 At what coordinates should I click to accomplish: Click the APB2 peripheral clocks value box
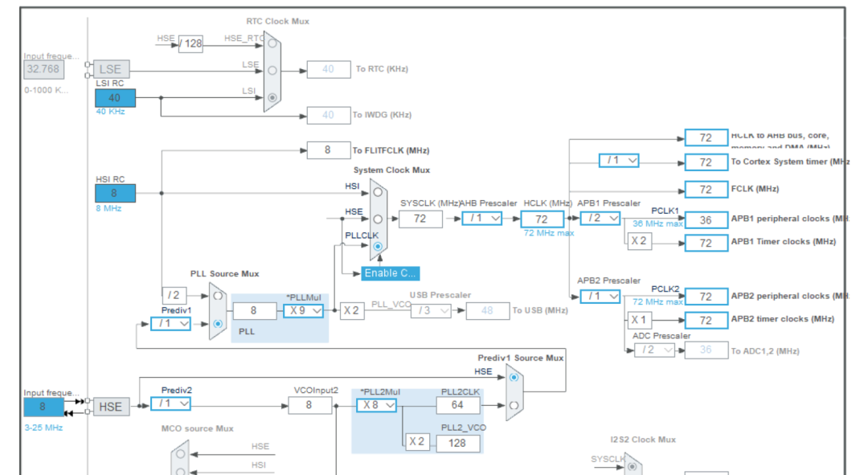706,297
